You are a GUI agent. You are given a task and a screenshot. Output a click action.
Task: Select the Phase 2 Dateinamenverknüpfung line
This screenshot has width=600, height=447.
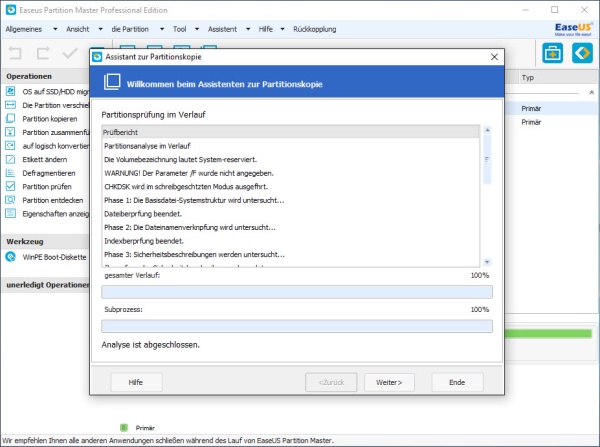coord(190,227)
